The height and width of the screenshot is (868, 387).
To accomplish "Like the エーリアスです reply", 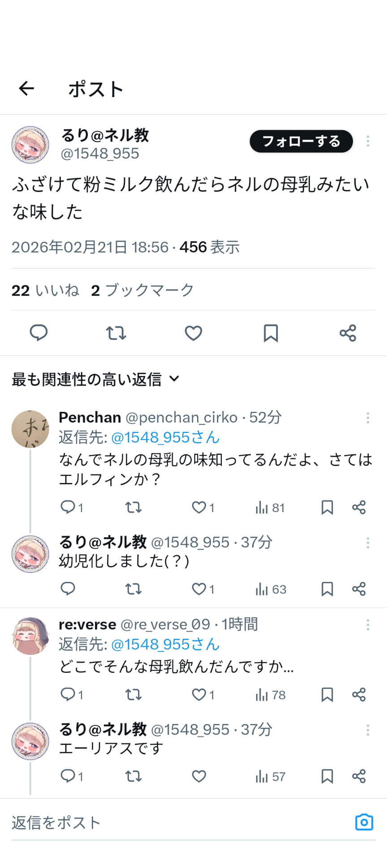I will tap(199, 776).
